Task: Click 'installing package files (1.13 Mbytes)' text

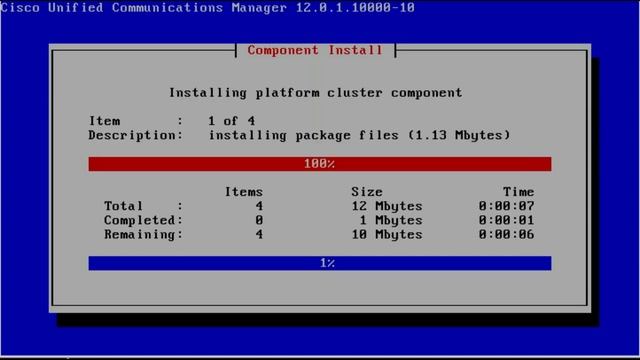Action: [360, 135]
